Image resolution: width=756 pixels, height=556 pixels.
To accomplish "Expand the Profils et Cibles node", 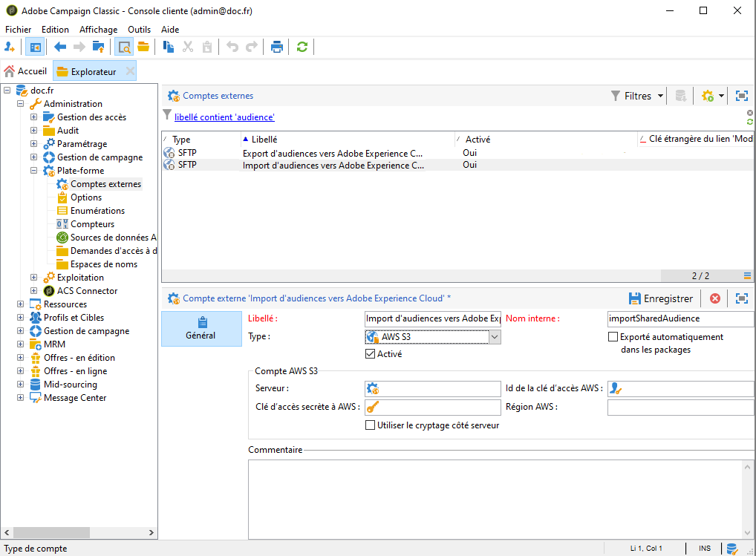I will [20, 318].
